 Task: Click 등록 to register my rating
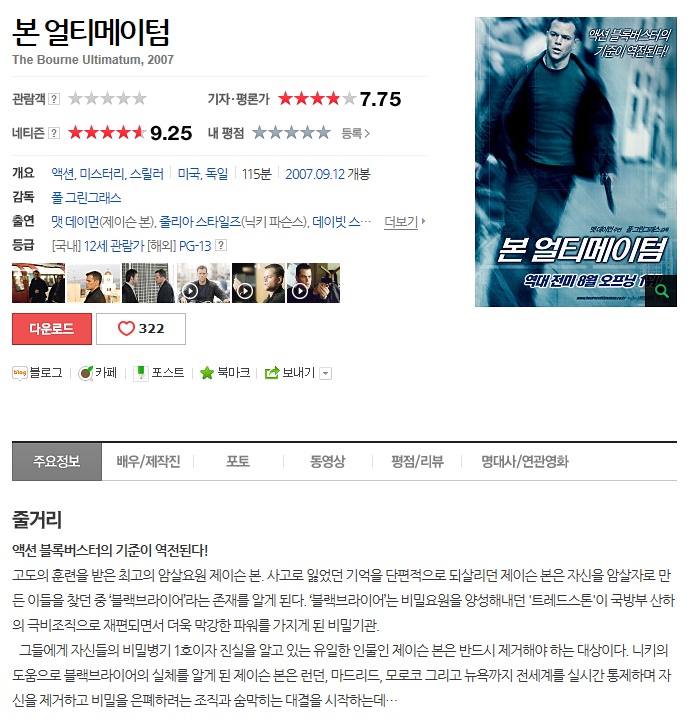pyautogui.click(x=355, y=133)
